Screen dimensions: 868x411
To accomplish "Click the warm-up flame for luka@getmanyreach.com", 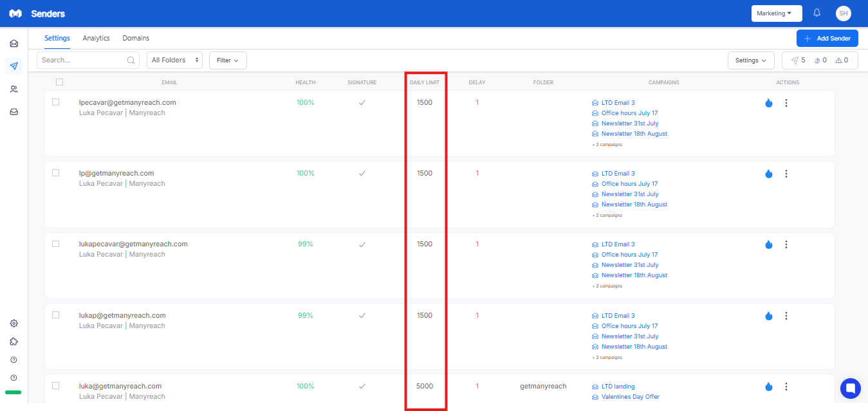I will (x=768, y=387).
